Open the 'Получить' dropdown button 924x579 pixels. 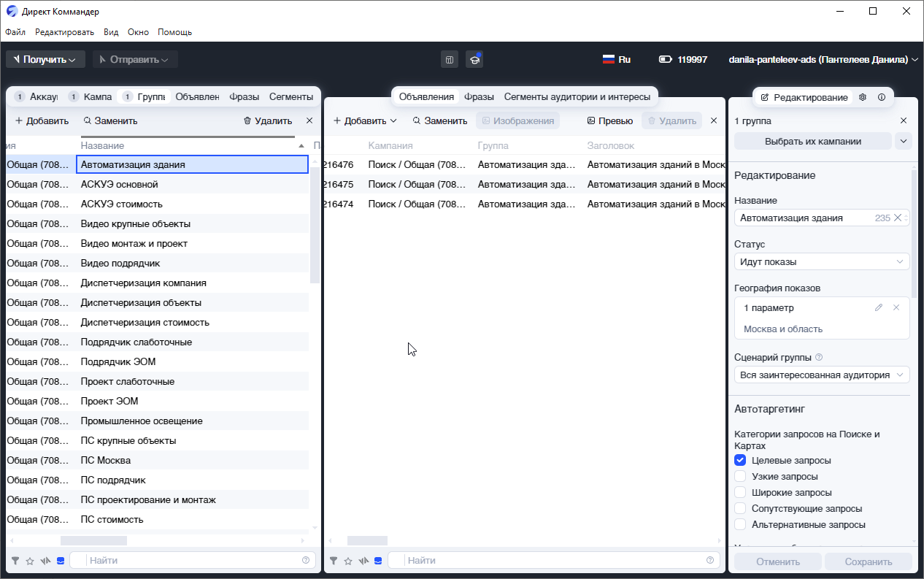click(x=45, y=59)
